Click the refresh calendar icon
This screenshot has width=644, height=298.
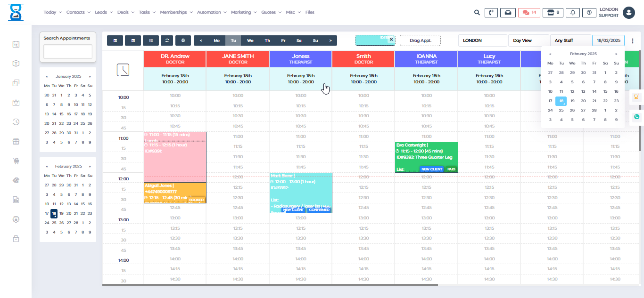pos(167,40)
